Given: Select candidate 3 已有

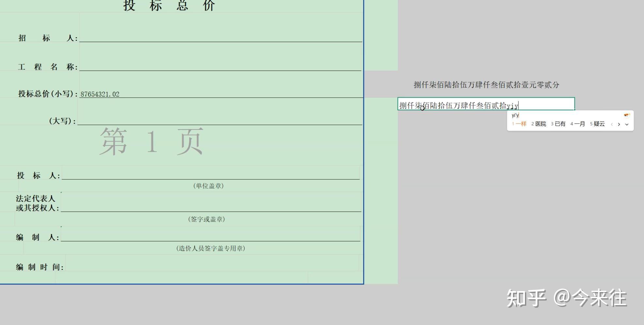Looking at the screenshot, I should [x=558, y=124].
